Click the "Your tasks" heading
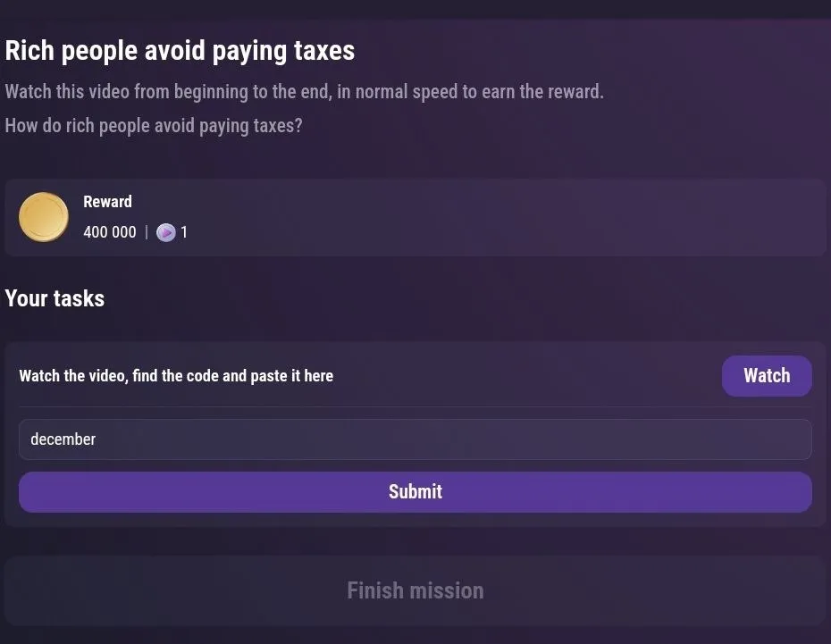The height and width of the screenshot is (644, 831). click(x=55, y=298)
